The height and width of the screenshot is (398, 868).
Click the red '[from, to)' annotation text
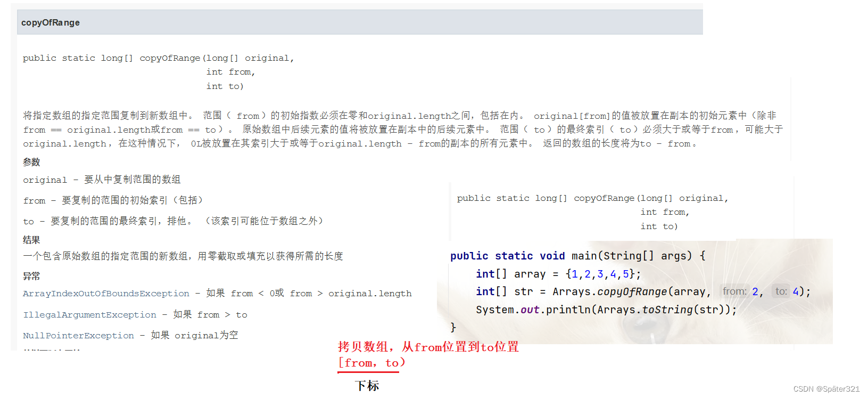(x=371, y=363)
